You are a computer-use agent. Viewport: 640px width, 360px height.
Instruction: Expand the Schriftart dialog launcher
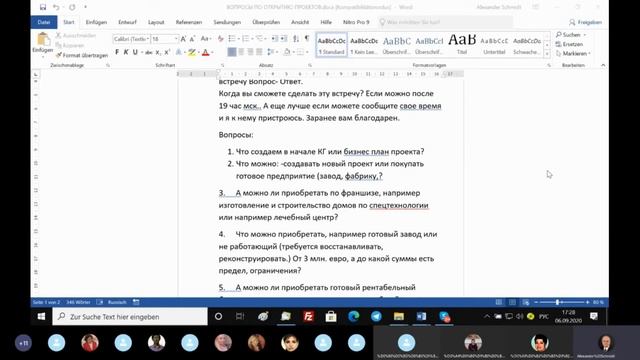222,65
